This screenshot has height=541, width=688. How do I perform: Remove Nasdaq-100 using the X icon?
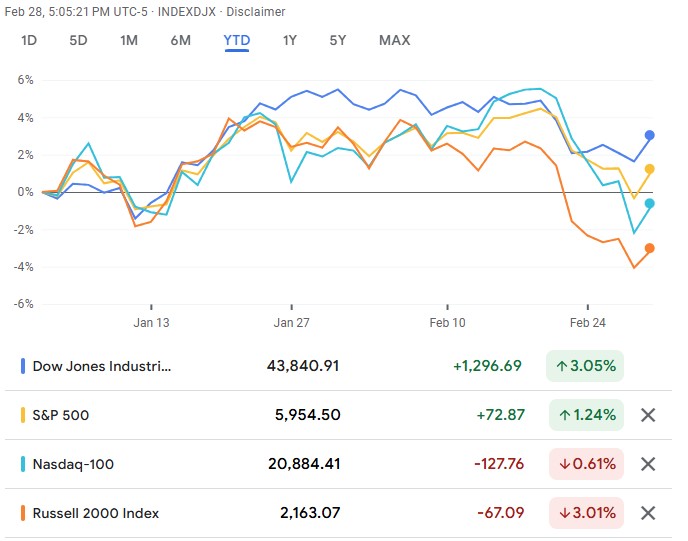click(648, 464)
